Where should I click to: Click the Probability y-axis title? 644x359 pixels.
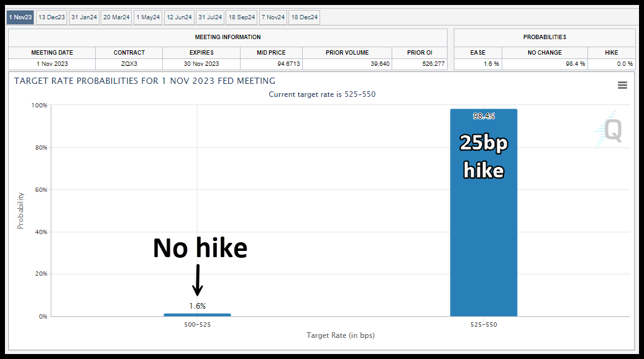pyautogui.click(x=20, y=211)
